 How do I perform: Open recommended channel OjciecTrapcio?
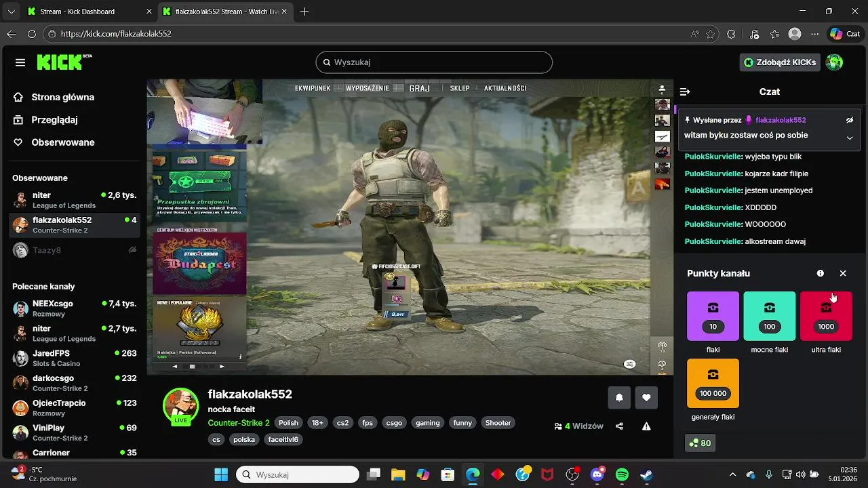coord(75,408)
